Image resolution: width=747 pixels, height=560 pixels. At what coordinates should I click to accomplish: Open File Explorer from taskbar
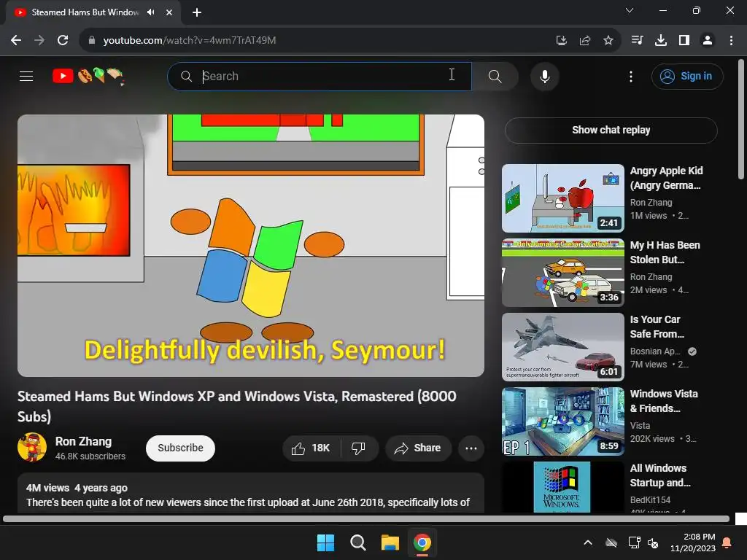click(x=390, y=542)
